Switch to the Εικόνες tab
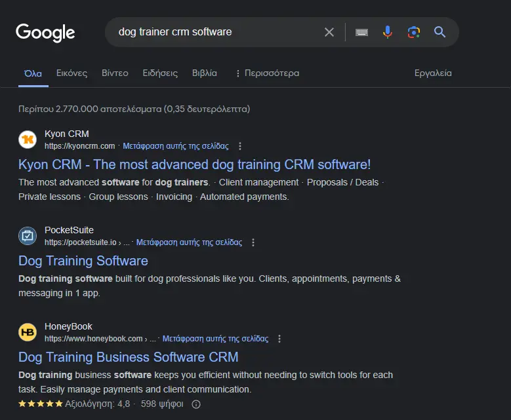The height and width of the screenshot is (420, 511). coord(72,73)
